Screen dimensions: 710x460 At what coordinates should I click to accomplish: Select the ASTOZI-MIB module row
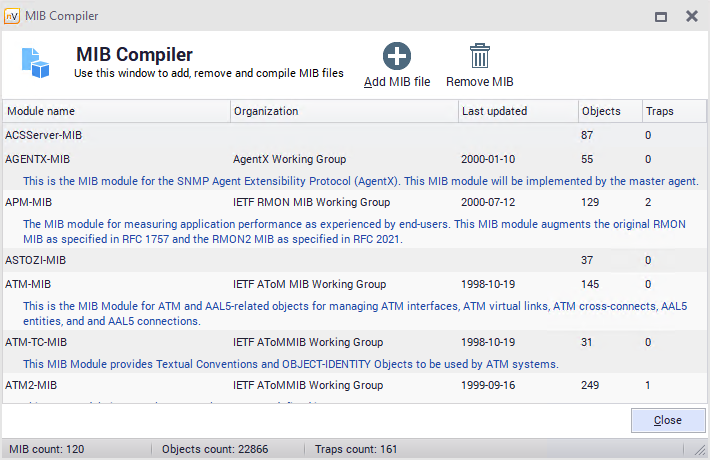(x=35, y=260)
